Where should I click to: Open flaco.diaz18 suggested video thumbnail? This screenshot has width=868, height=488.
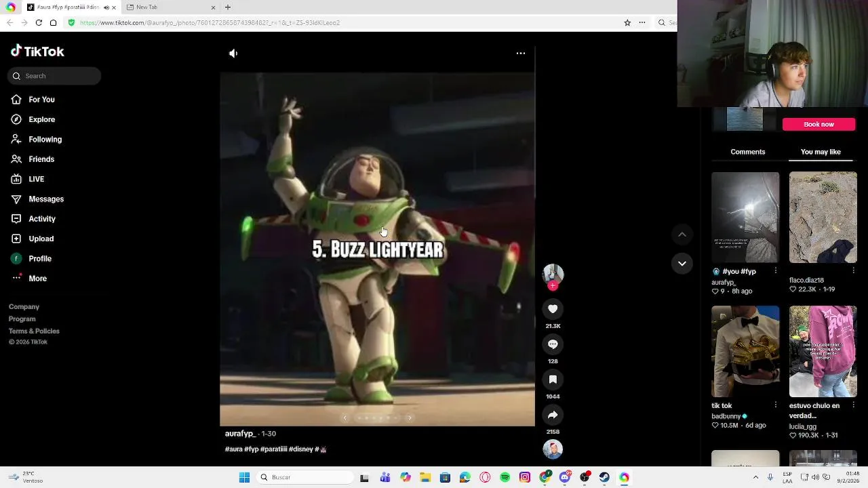point(823,218)
